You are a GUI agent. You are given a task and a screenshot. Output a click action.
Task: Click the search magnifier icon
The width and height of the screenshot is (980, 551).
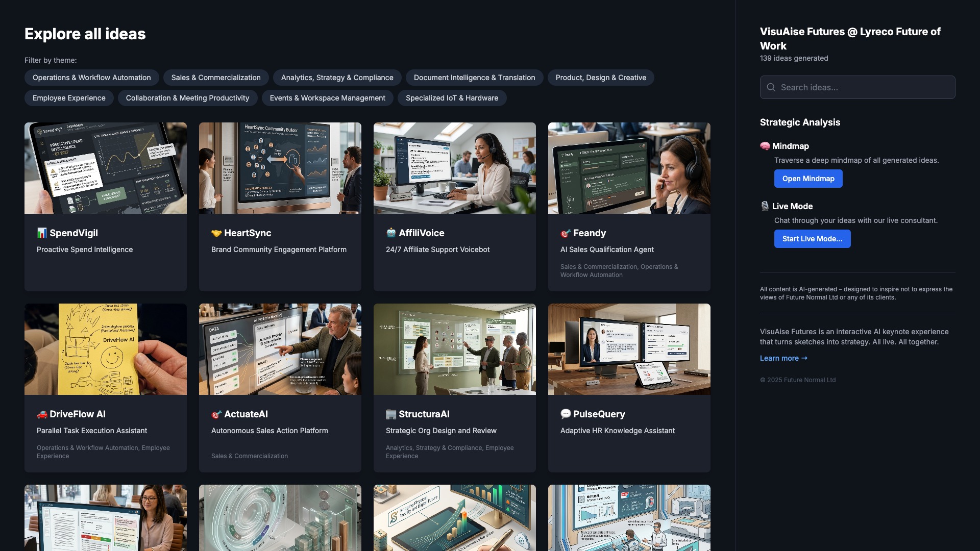coord(771,87)
